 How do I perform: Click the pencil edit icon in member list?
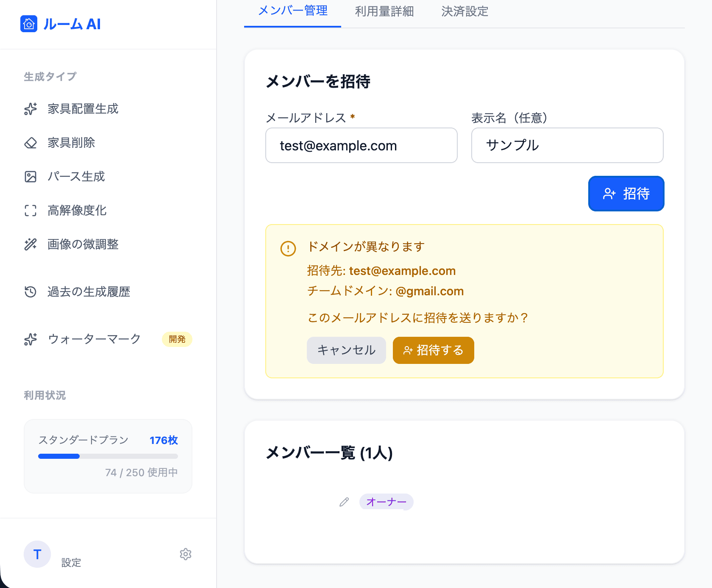(x=344, y=502)
